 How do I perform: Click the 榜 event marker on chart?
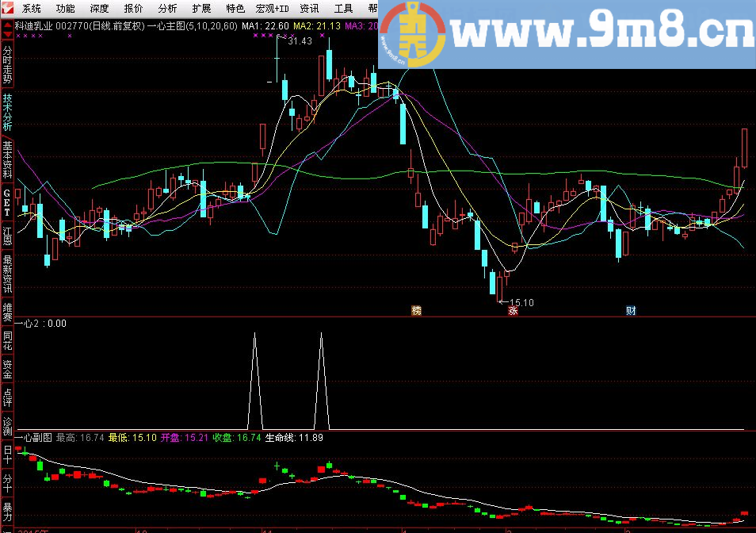(x=416, y=311)
